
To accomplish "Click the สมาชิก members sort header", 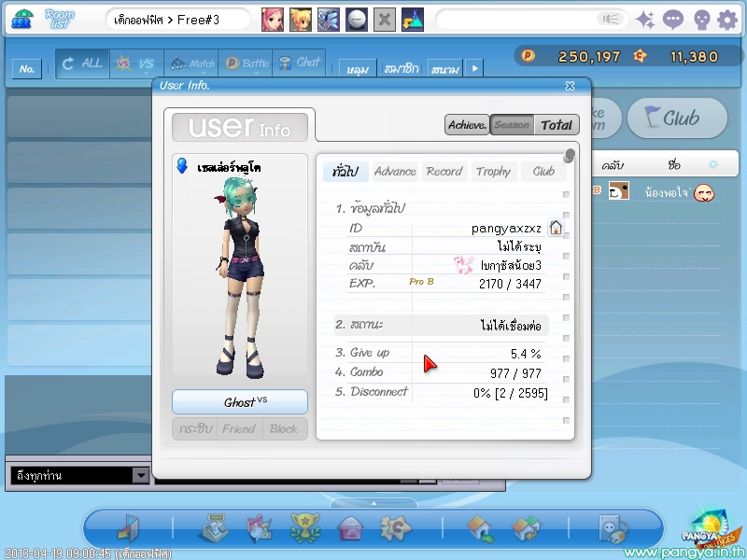I will [402, 69].
